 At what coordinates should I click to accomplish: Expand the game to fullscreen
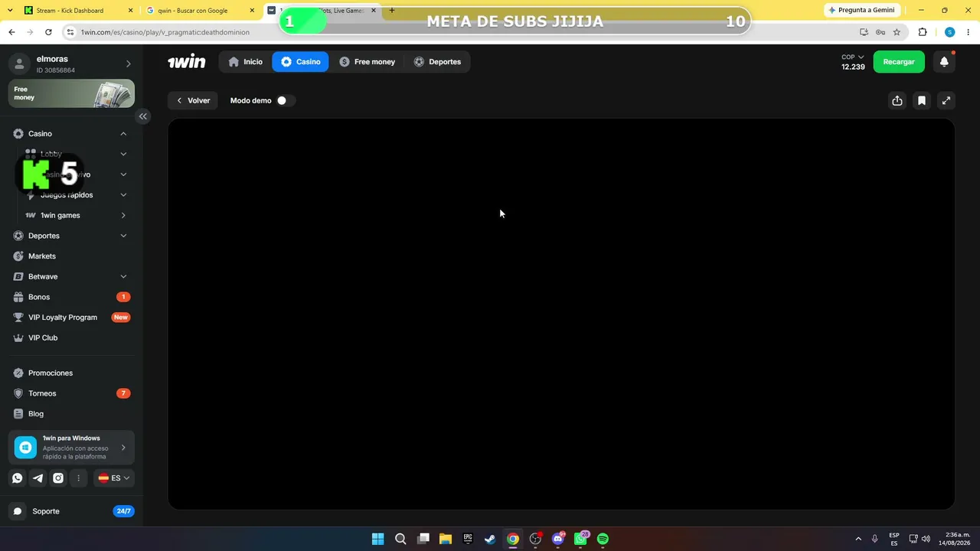coord(946,100)
